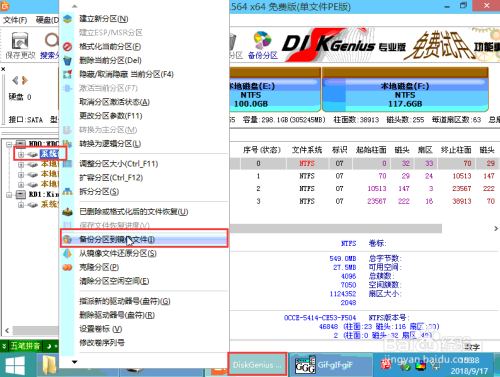This screenshot has height=377, width=500.
Task: Choose 设置卷标 (V) menu entry
Action: point(100,329)
